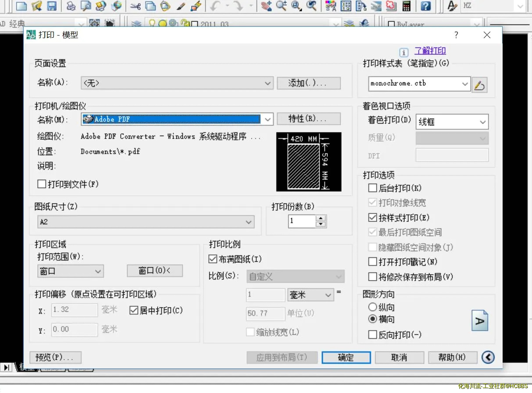Click the Undo arrow icon
532x393 pixels.
(215, 6)
